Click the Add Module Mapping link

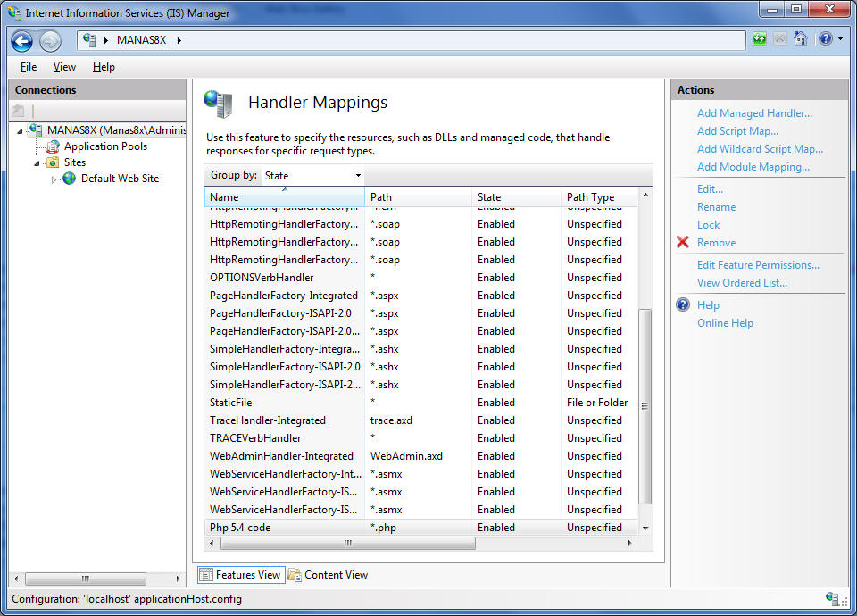tap(753, 167)
